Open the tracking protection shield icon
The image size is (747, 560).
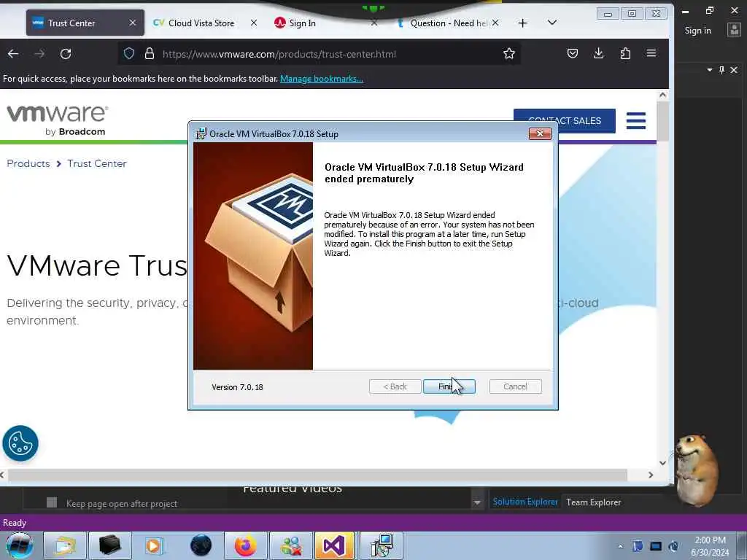point(128,54)
